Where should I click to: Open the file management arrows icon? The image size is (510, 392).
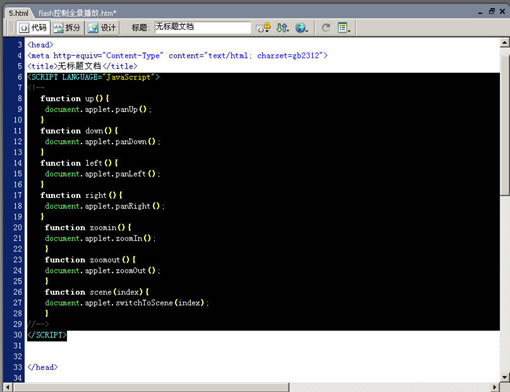(x=283, y=28)
